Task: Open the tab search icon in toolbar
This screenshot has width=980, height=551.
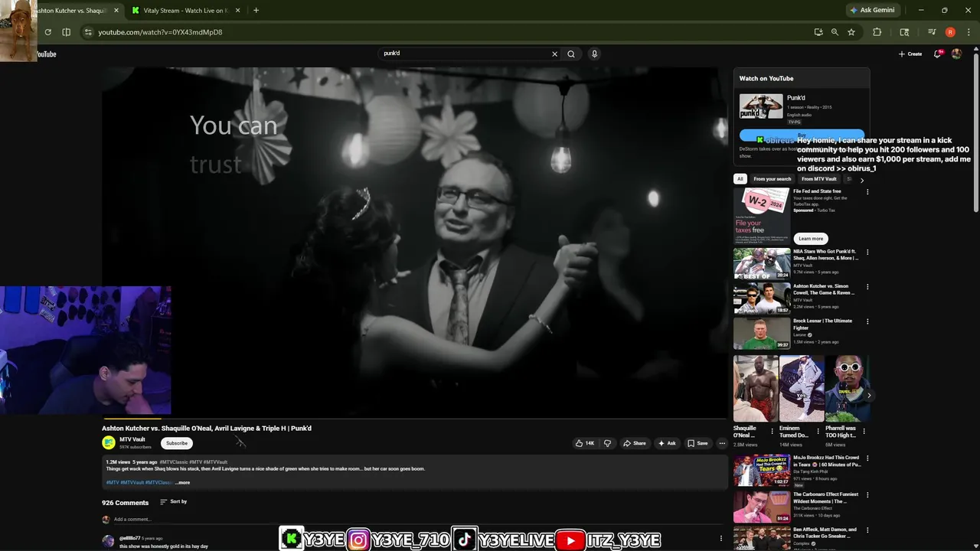Action: click(904, 32)
